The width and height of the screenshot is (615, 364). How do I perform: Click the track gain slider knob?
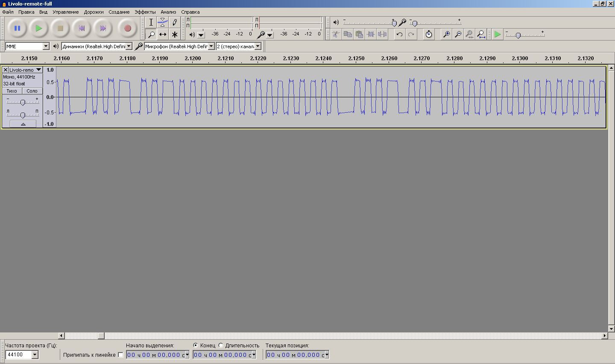point(23,102)
